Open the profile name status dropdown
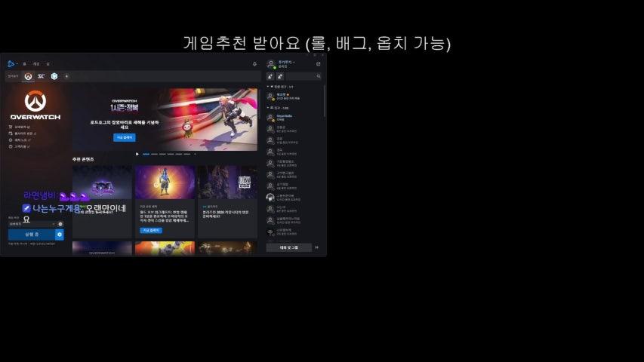Screen dimensions: 644x362 (286, 64)
